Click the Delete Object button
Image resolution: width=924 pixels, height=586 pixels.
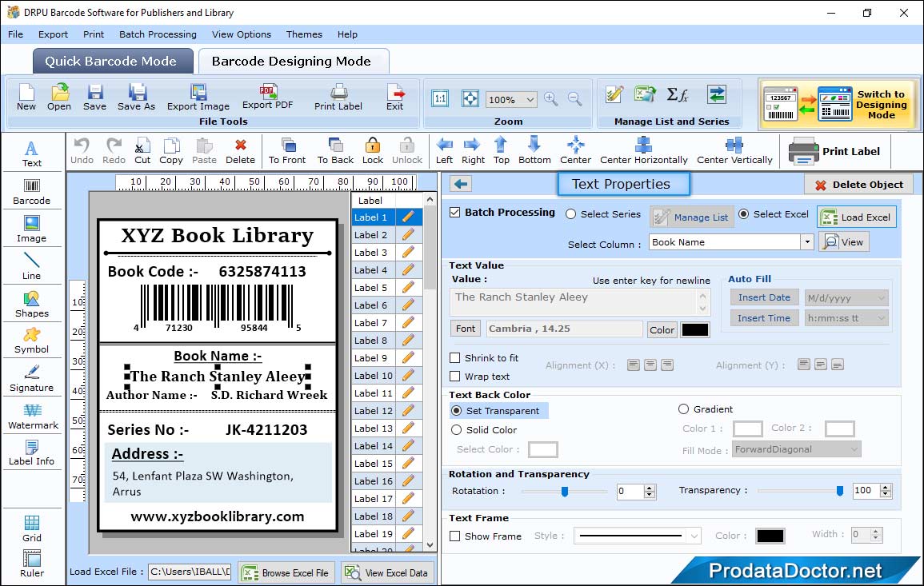click(x=858, y=185)
